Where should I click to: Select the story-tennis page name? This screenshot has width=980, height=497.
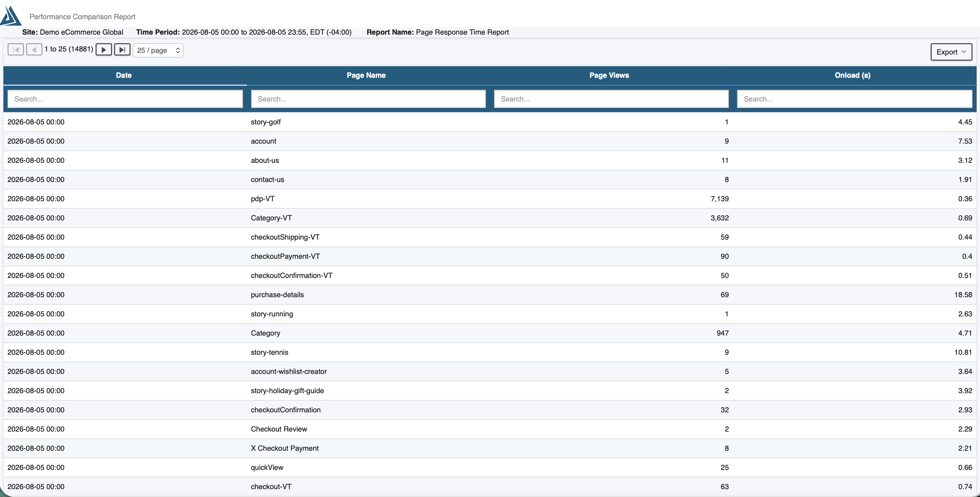tap(269, 352)
